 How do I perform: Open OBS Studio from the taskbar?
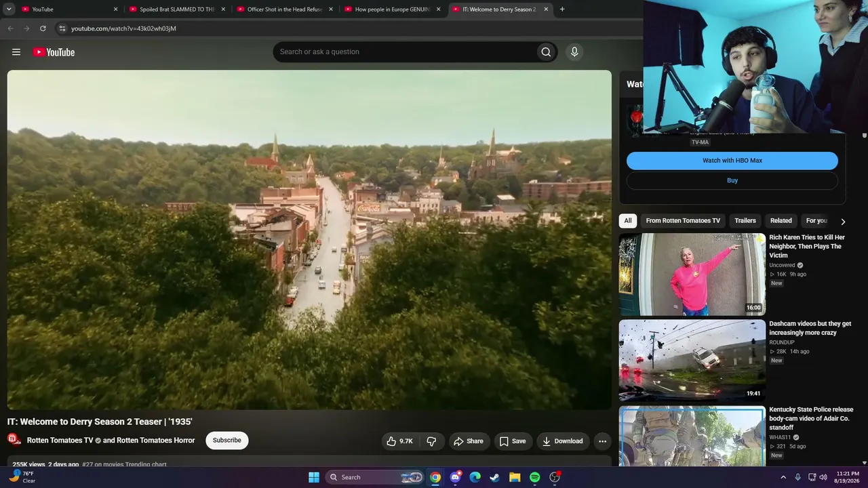coord(555,477)
